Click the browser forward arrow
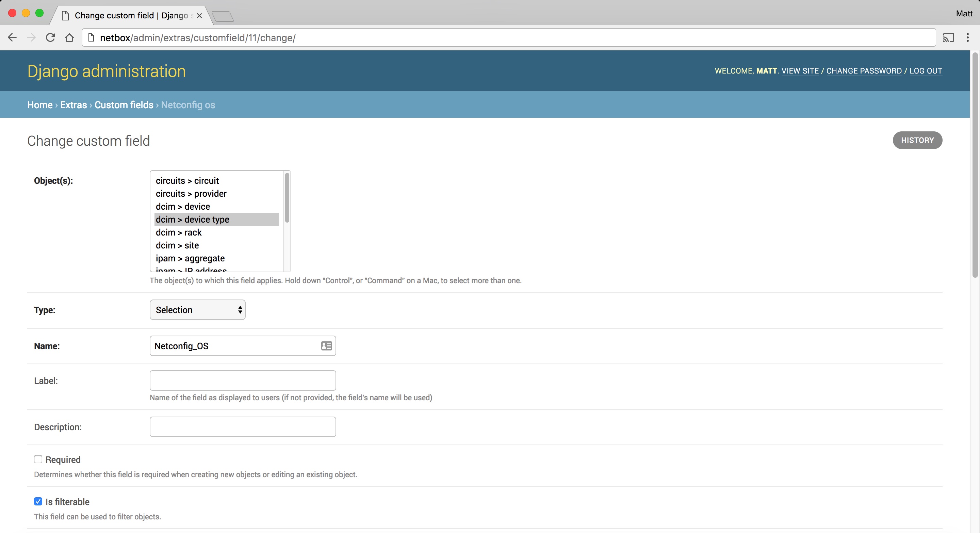This screenshot has height=533, width=980. pos(31,38)
